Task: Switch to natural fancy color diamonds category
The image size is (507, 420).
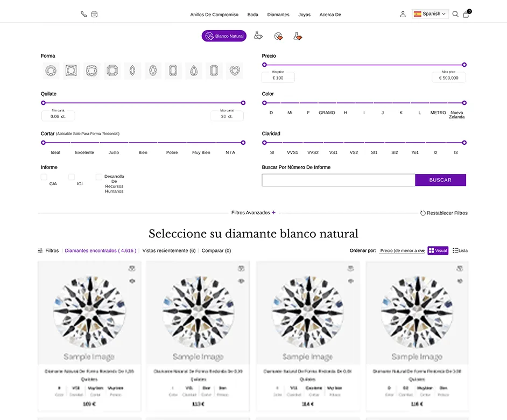Action: click(278, 35)
